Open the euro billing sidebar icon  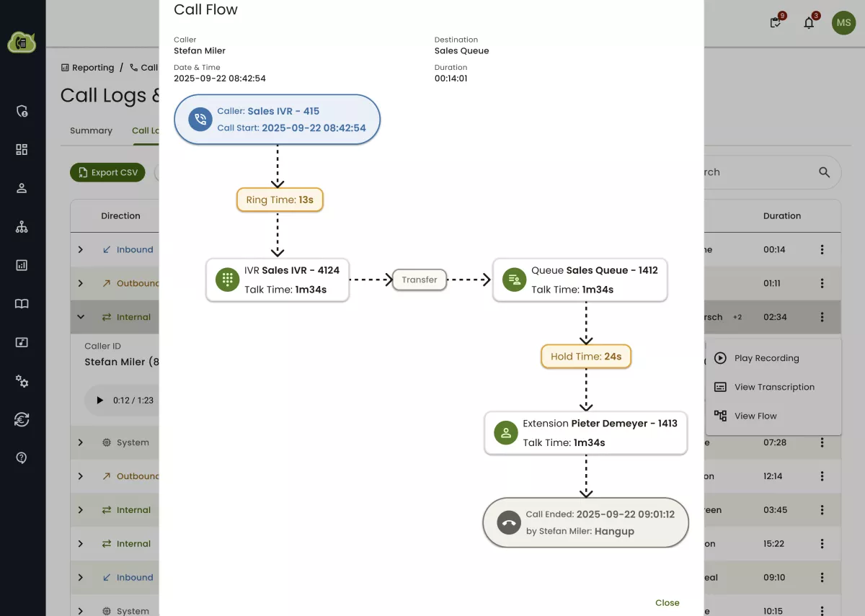click(x=22, y=419)
